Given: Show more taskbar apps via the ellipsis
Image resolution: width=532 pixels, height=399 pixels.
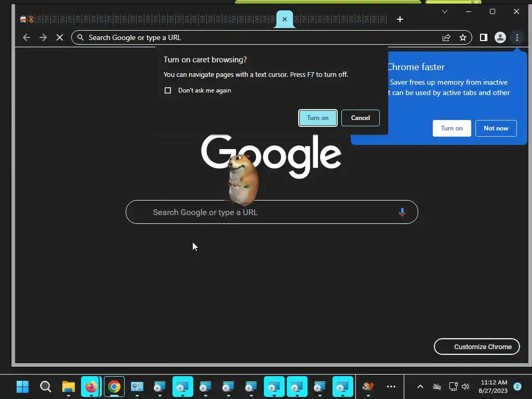Looking at the screenshot, I should click(391, 387).
